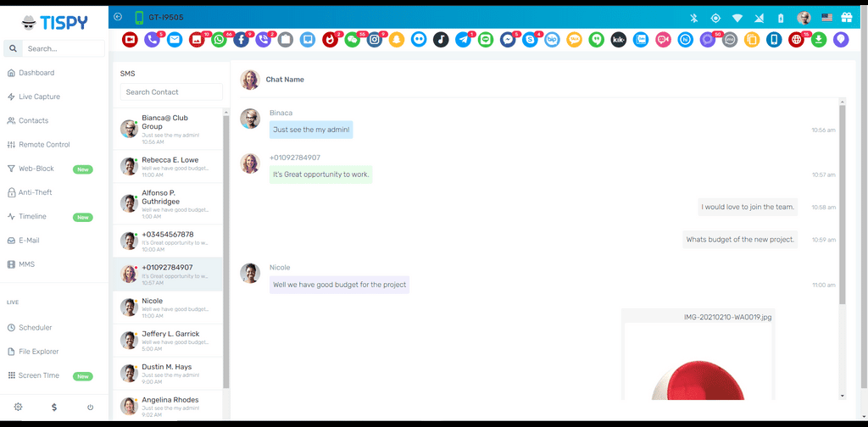Open the red globe browser history icon
The height and width of the screenshot is (427, 868).
(796, 39)
